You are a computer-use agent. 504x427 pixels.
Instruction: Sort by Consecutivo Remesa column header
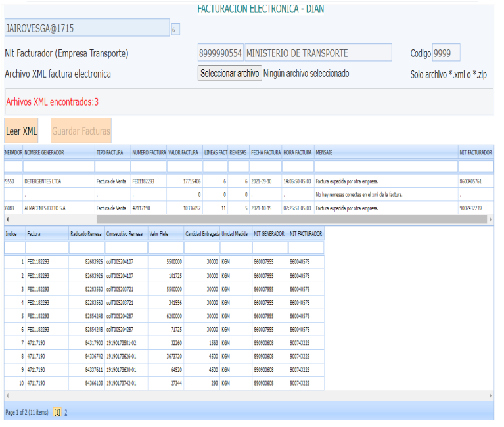tap(126, 234)
